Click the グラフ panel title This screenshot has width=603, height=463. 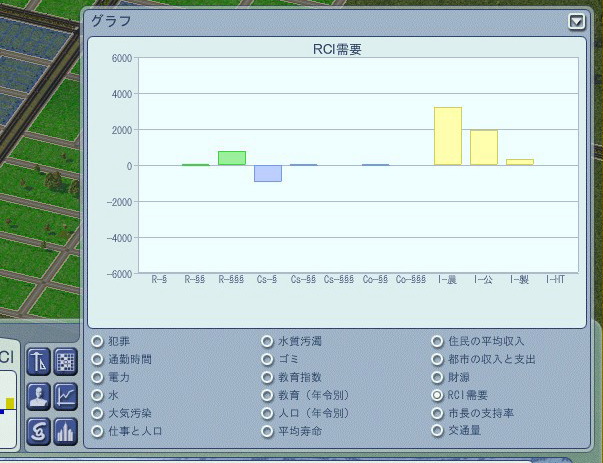pos(112,21)
